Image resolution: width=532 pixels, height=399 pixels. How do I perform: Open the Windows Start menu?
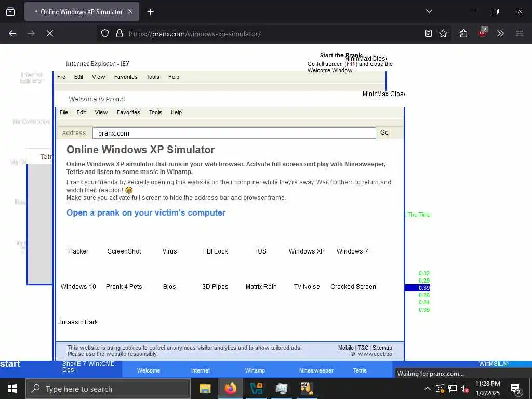(x=12, y=389)
